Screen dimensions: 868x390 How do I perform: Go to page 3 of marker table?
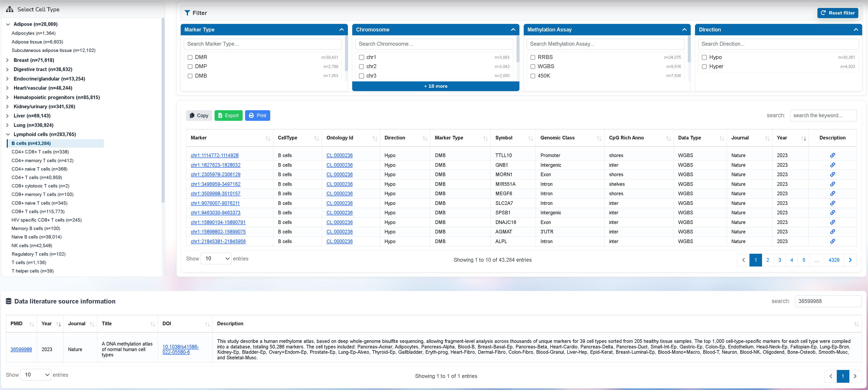coord(779,260)
